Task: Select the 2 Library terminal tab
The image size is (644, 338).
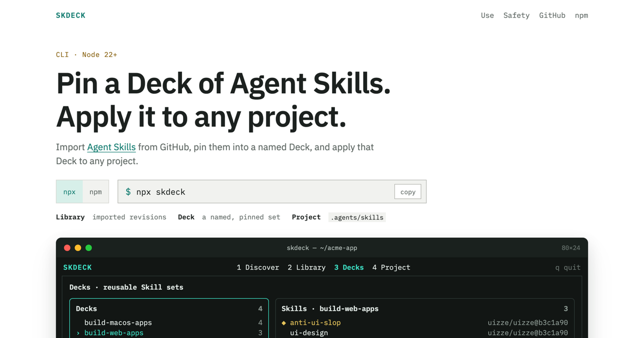Action: [306, 267]
